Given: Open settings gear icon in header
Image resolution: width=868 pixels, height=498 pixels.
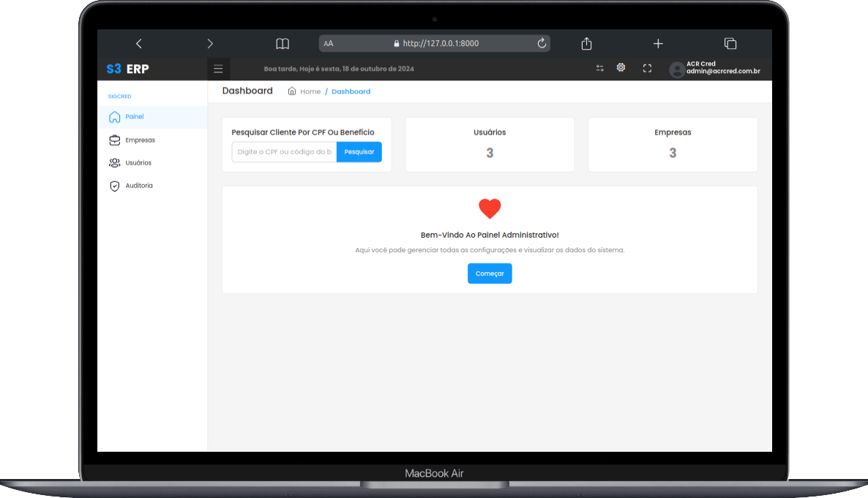Looking at the screenshot, I should coord(621,67).
